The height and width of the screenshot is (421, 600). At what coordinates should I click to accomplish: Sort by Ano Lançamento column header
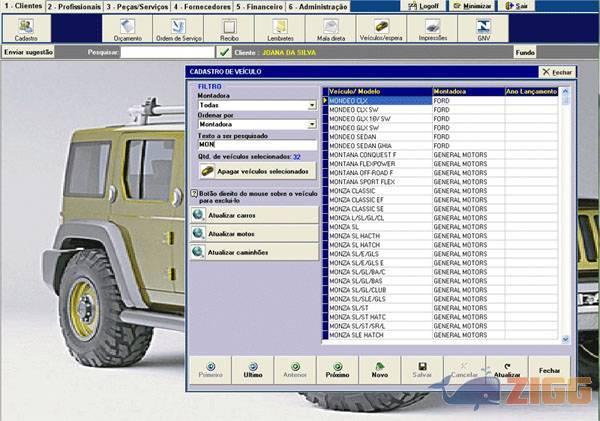click(532, 91)
